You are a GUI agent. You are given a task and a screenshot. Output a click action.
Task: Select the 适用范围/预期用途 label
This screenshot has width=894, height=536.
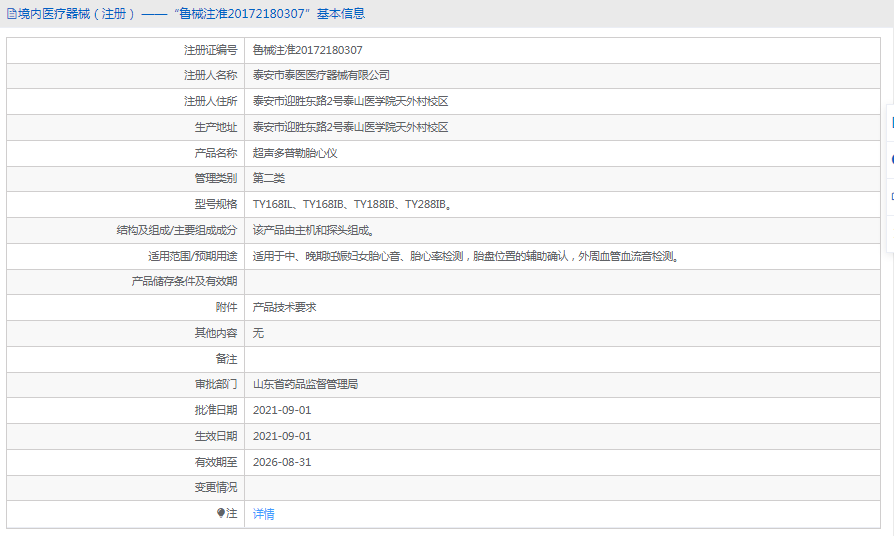193,256
